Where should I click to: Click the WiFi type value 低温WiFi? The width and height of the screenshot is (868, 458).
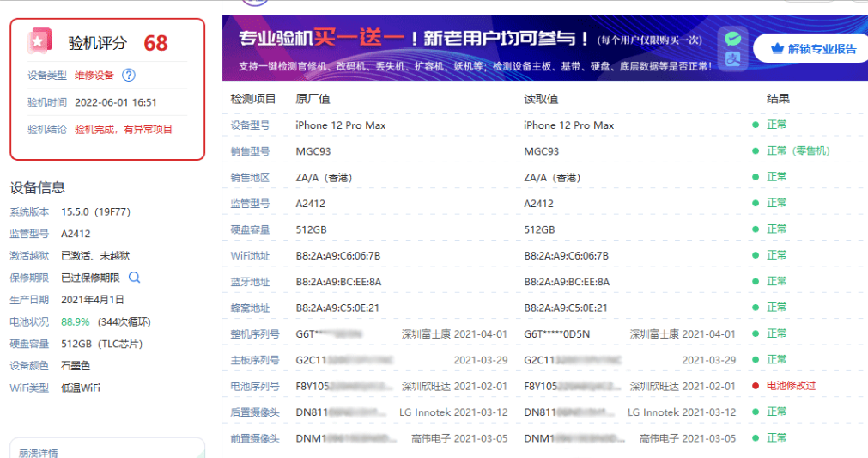point(80,388)
